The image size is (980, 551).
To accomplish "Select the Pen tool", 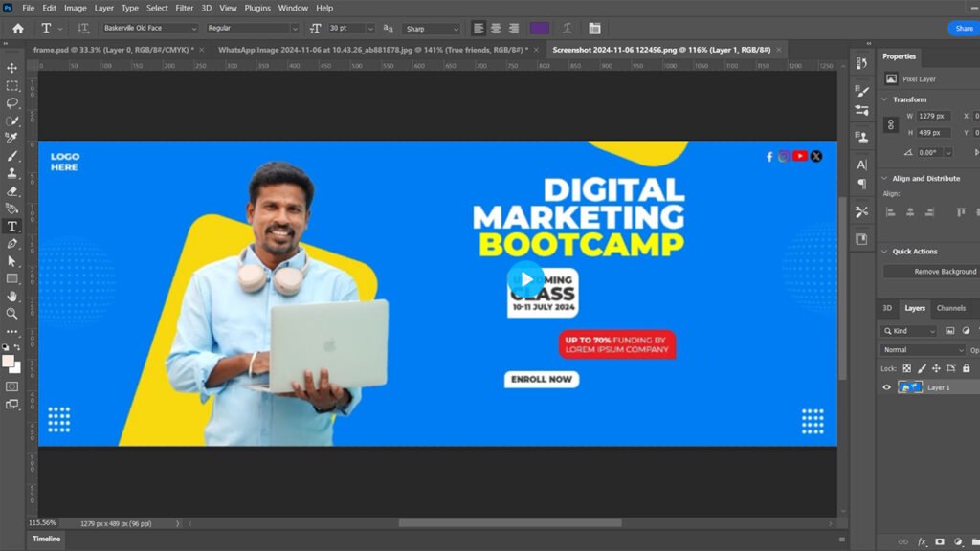I will tap(12, 243).
